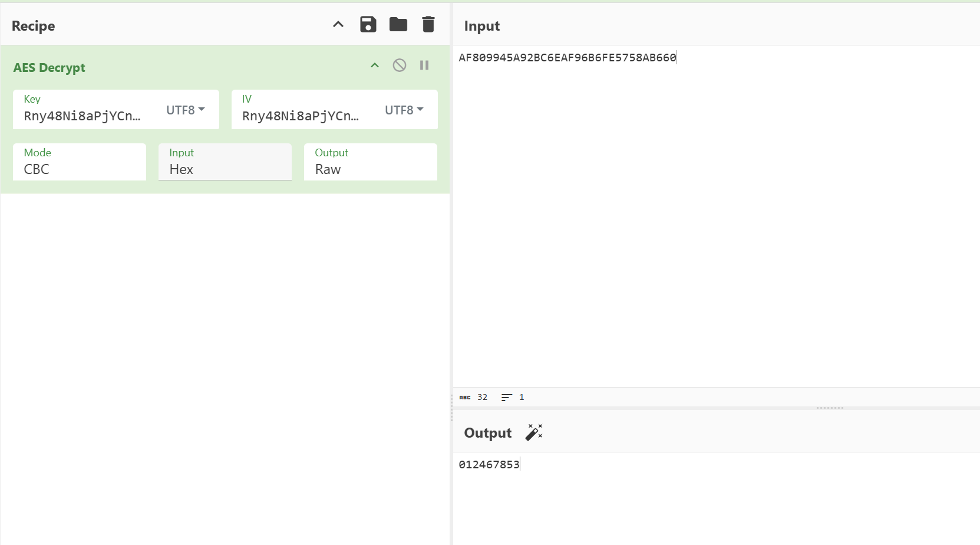Change the Output format from Raw

coord(370,169)
